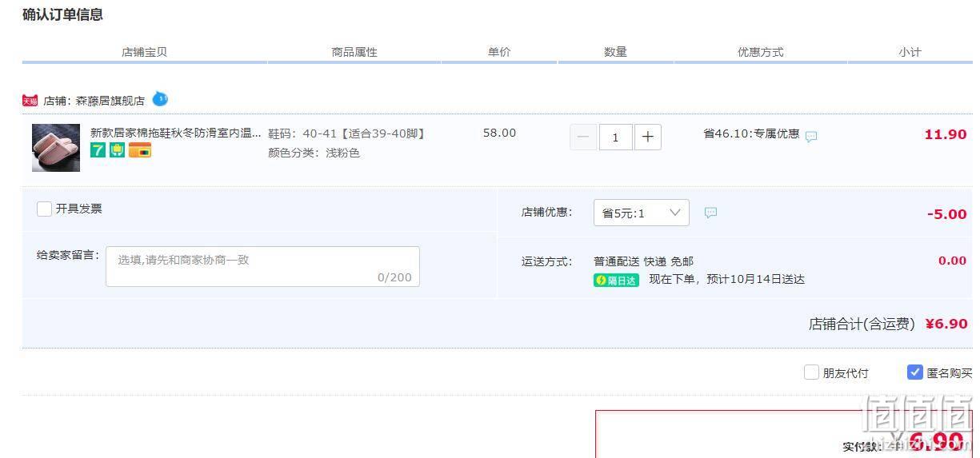The height and width of the screenshot is (458, 980).
Task: Click the 店铺优惠 label
Action: pos(547,213)
